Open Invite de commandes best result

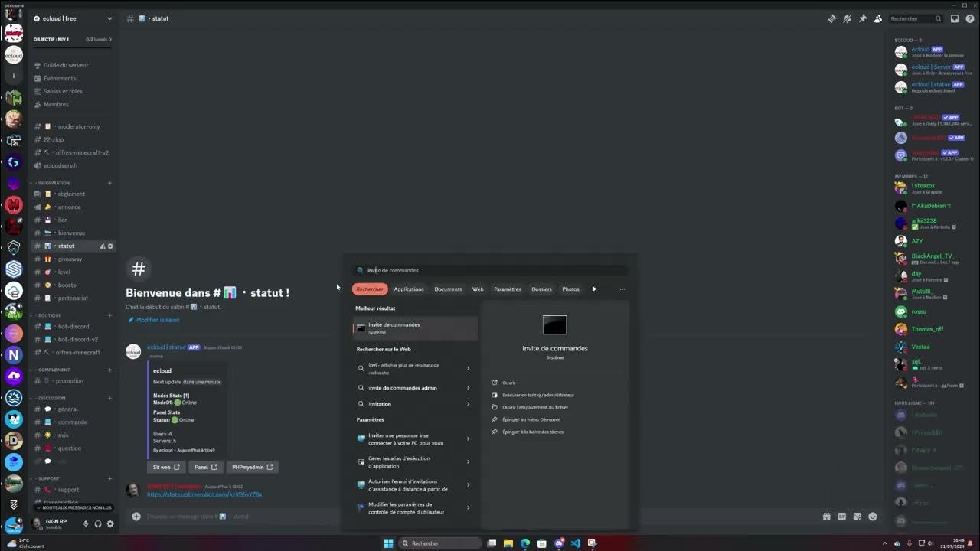[x=415, y=328]
